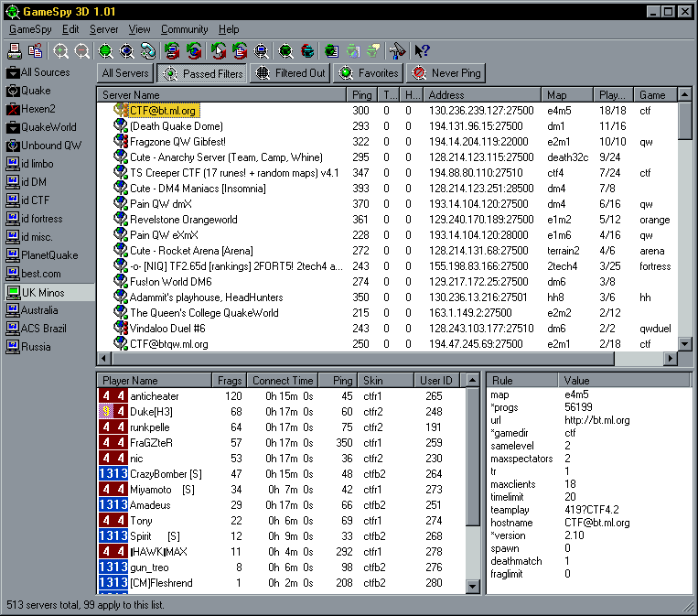Sort servers by the Ping column header
Screen dimensions: 698x616
pyautogui.click(x=362, y=95)
